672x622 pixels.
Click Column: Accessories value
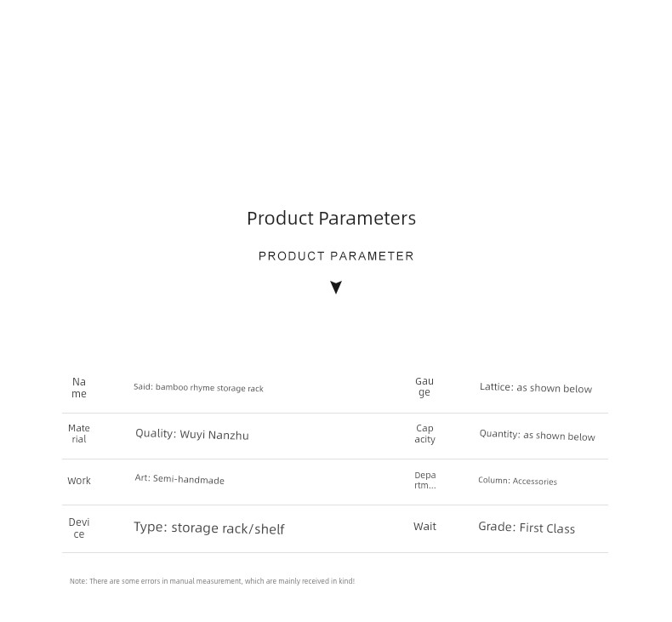point(518,481)
